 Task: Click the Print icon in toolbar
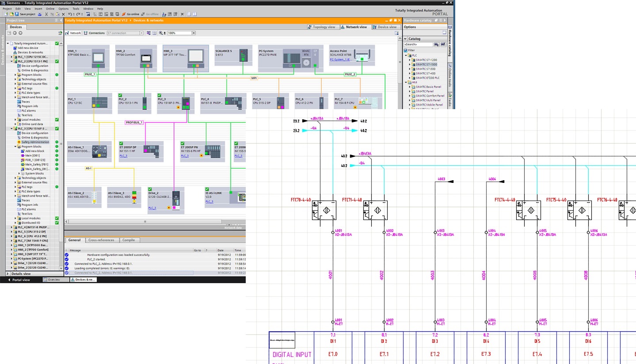tap(39, 14)
